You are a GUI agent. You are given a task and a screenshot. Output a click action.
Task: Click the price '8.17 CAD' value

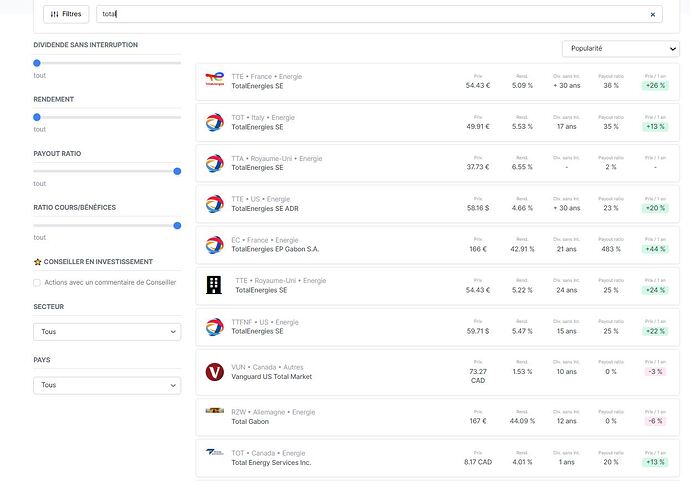coord(478,462)
